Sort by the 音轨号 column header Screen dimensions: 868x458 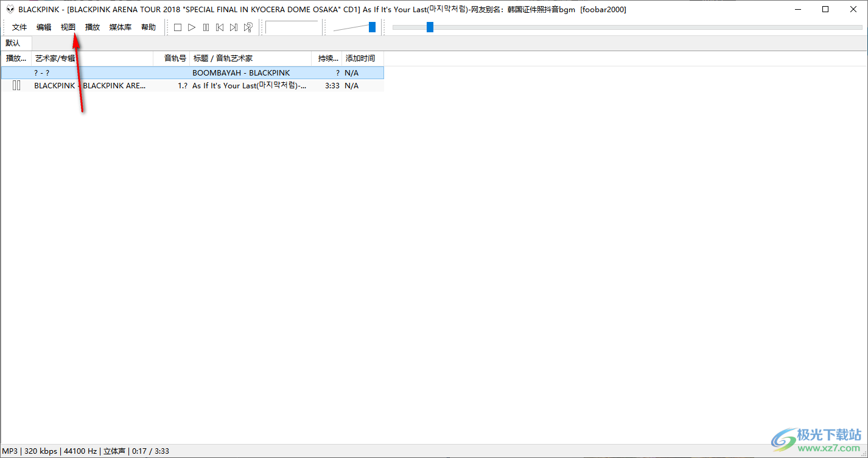pyautogui.click(x=172, y=58)
